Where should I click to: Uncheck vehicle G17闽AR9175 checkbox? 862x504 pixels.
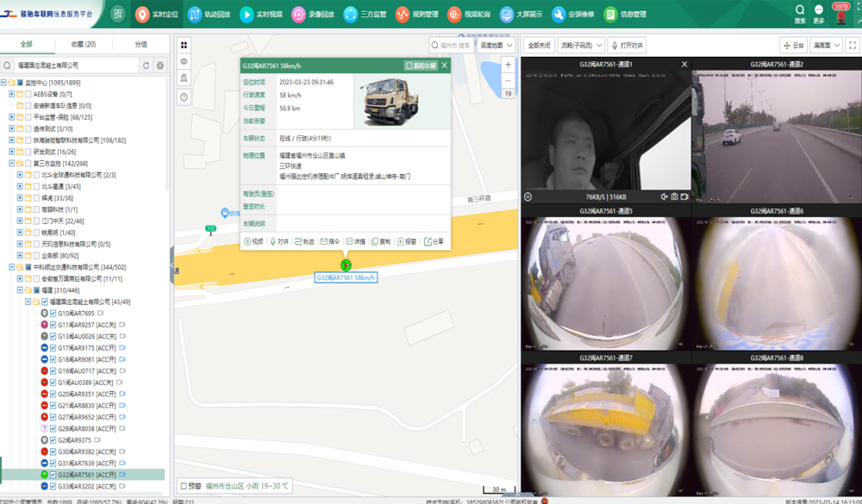pos(53,348)
